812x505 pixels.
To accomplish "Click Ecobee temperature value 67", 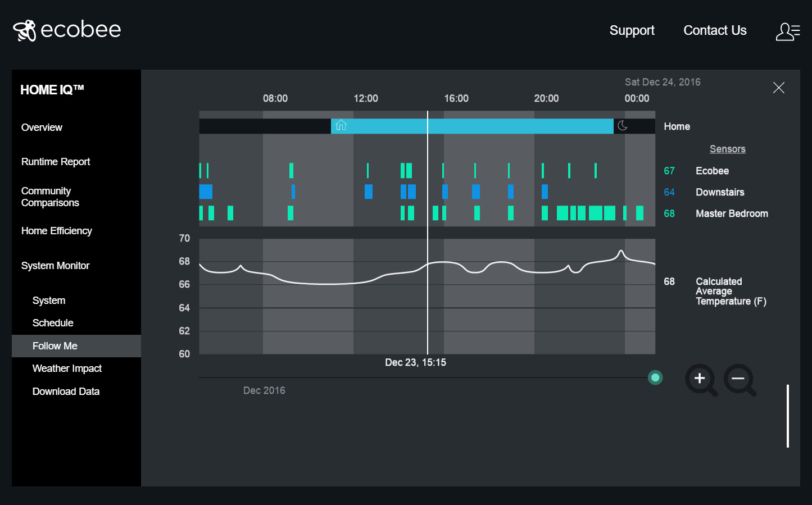I will [x=669, y=171].
